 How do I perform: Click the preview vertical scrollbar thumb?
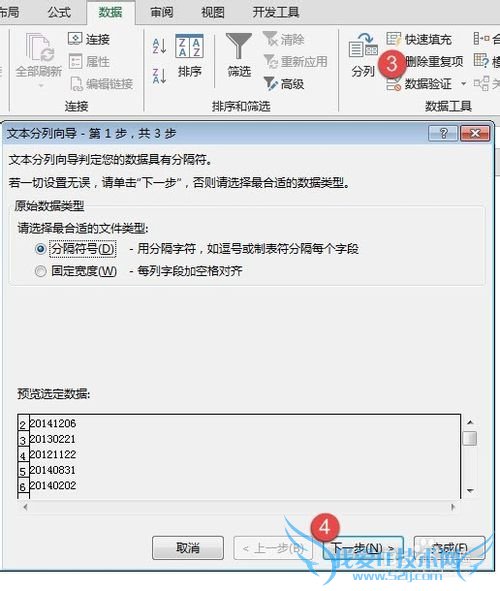point(470,438)
